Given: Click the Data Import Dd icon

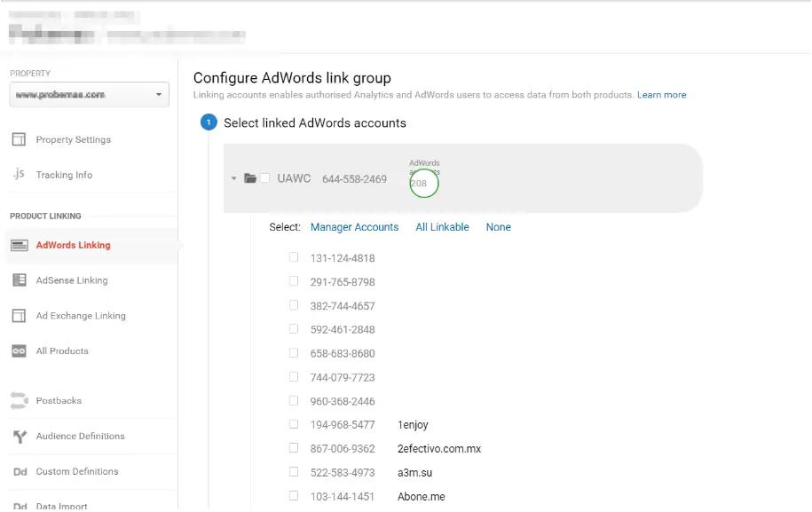Looking at the screenshot, I should tap(20, 507).
